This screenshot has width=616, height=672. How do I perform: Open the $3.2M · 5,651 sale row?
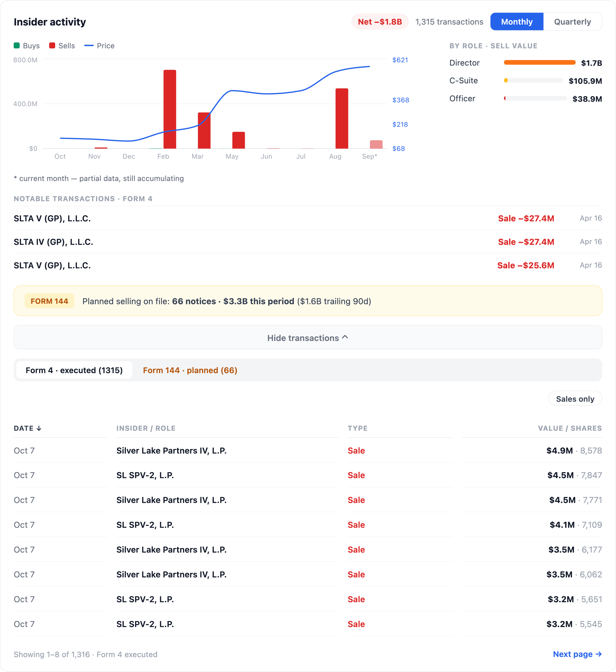[308, 599]
